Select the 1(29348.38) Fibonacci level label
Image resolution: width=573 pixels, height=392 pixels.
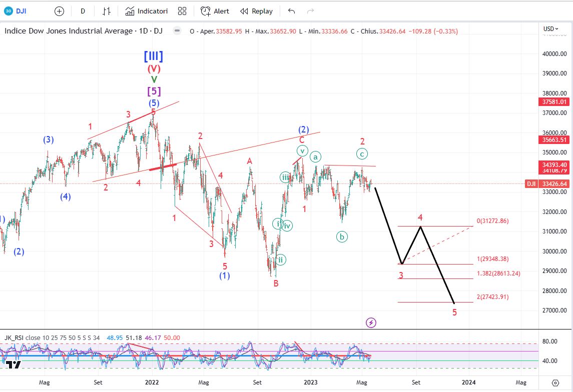(x=492, y=259)
